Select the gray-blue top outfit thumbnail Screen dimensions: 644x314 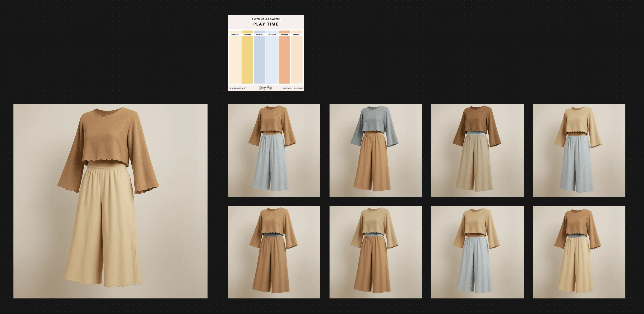[x=376, y=150]
